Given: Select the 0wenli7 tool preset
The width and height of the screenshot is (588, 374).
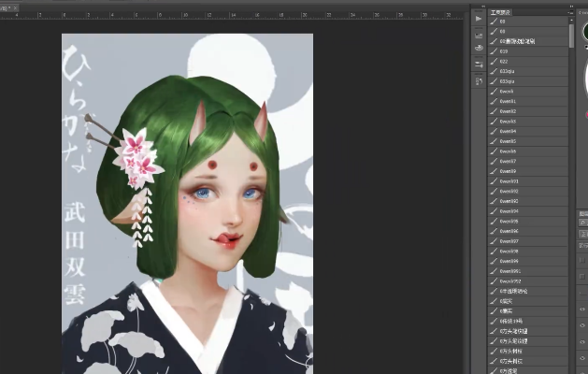Looking at the screenshot, I should 528,162.
